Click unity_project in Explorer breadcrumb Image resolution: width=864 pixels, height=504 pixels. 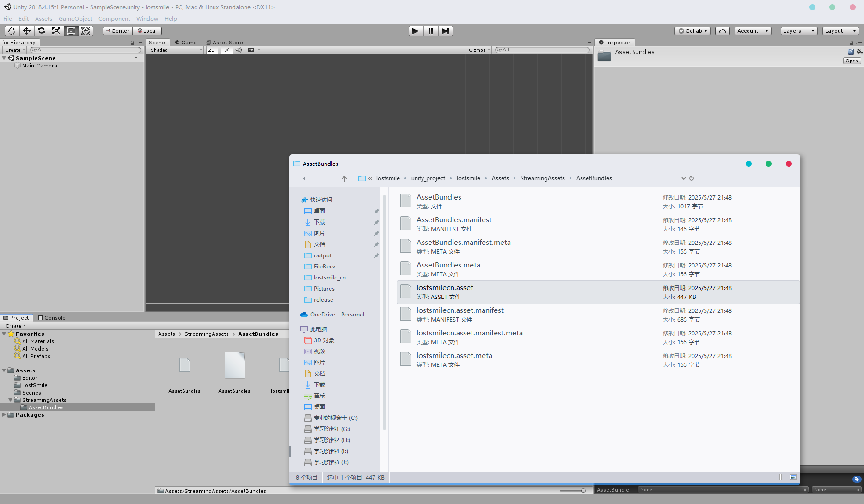(x=428, y=178)
